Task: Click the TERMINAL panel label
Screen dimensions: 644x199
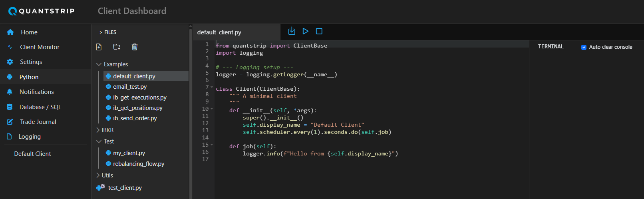Action: [x=551, y=47]
